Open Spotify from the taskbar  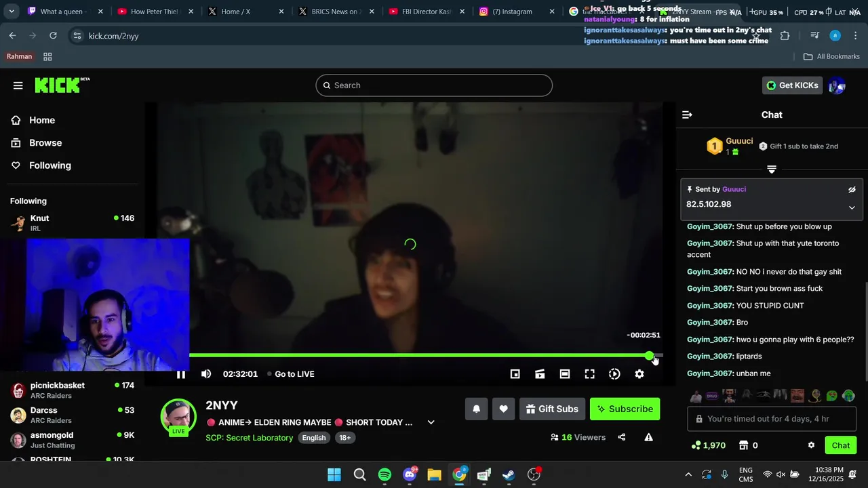pos(384,474)
